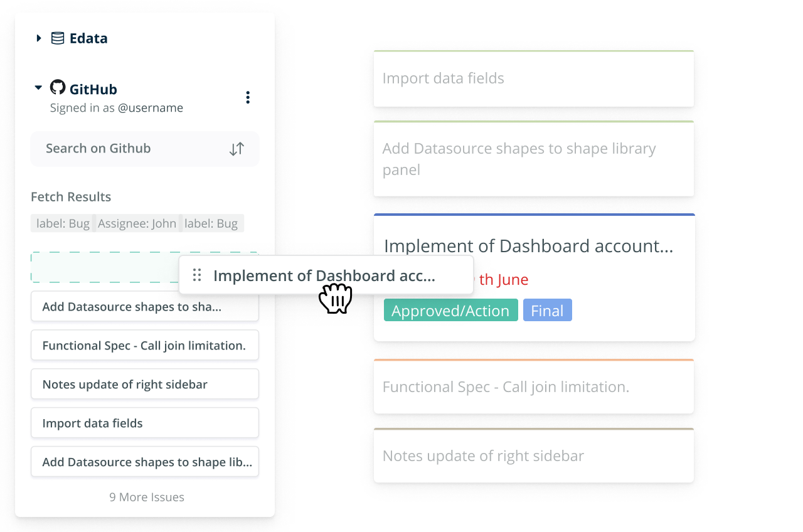
Task: Open the GitHub three-dot options menu
Action: [x=248, y=97]
